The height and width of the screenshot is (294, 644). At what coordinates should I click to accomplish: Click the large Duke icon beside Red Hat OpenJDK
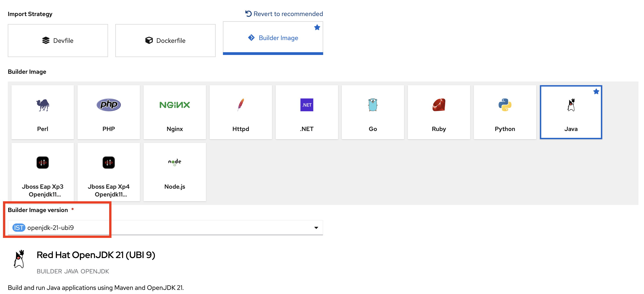pyautogui.click(x=19, y=259)
